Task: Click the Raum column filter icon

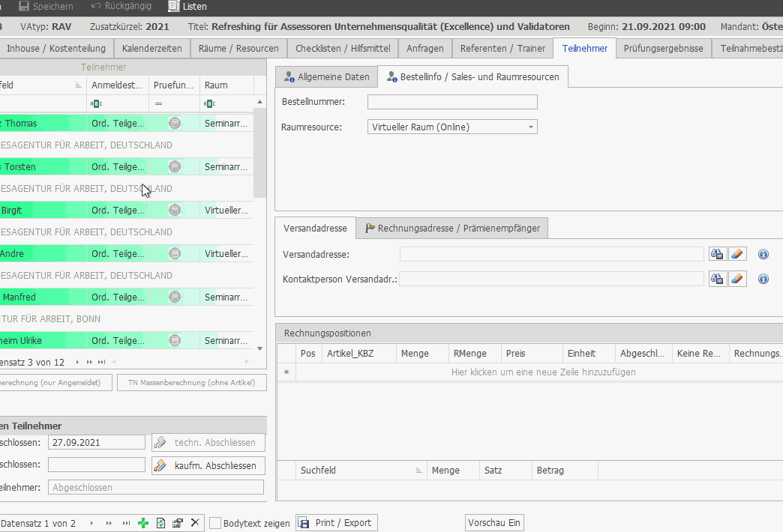Action: click(209, 104)
